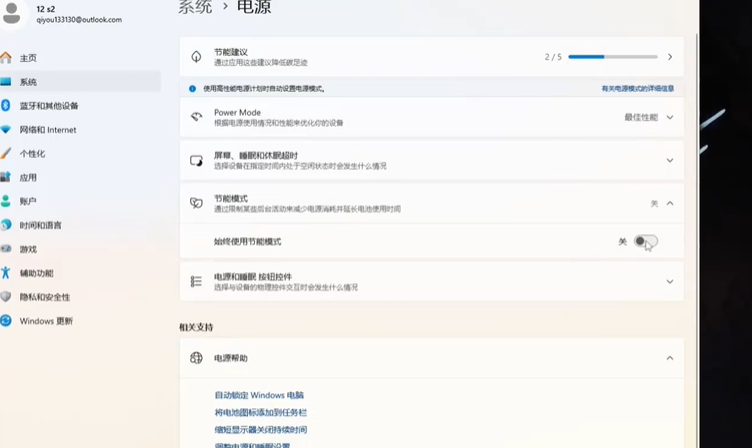Open the 有关电源模式的详细信息 link
This screenshot has height=448, width=752.
[638, 88]
